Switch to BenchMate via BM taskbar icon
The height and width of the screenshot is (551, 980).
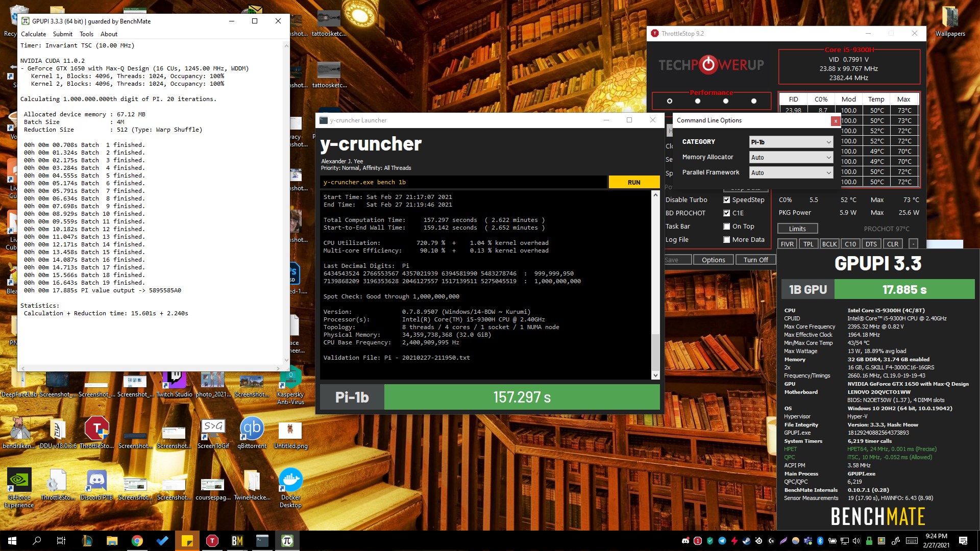237,541
